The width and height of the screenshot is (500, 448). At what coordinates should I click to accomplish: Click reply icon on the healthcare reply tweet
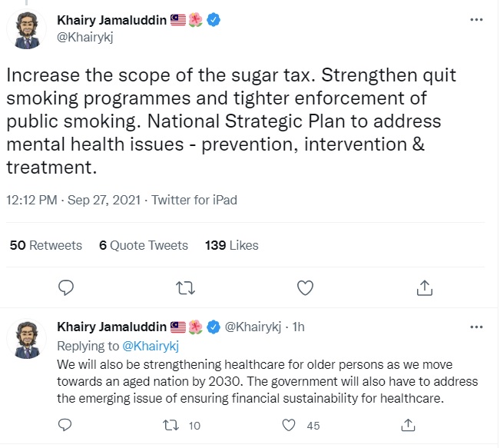pos(65,424)
